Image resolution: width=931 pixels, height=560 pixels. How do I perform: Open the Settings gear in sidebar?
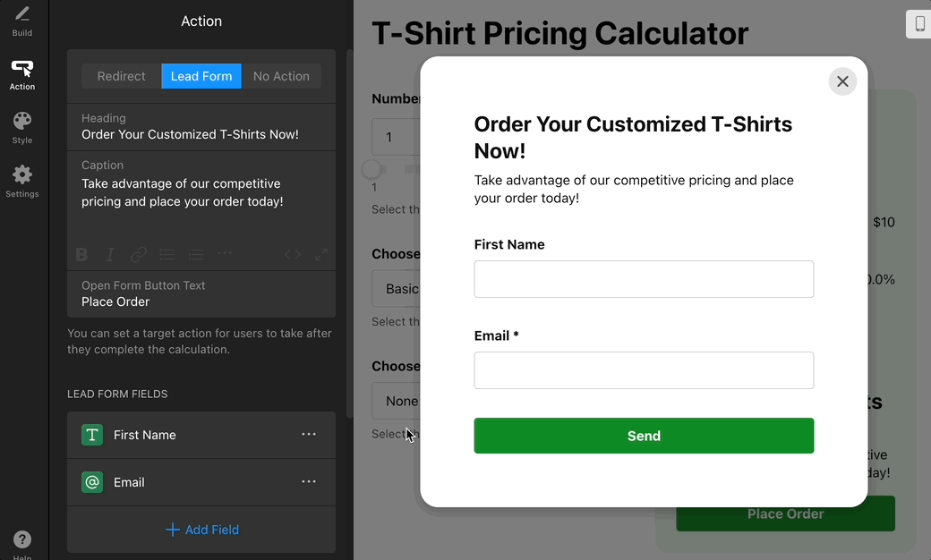[22, 181]
